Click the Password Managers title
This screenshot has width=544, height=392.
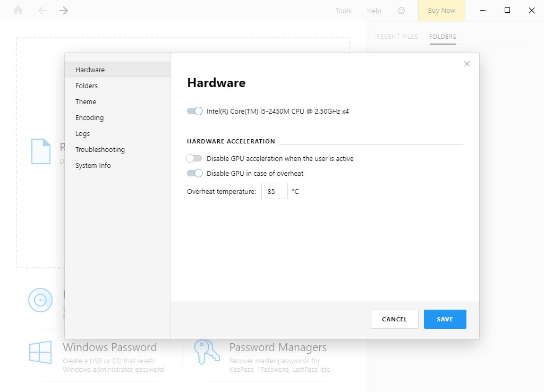tap(278, 347)
